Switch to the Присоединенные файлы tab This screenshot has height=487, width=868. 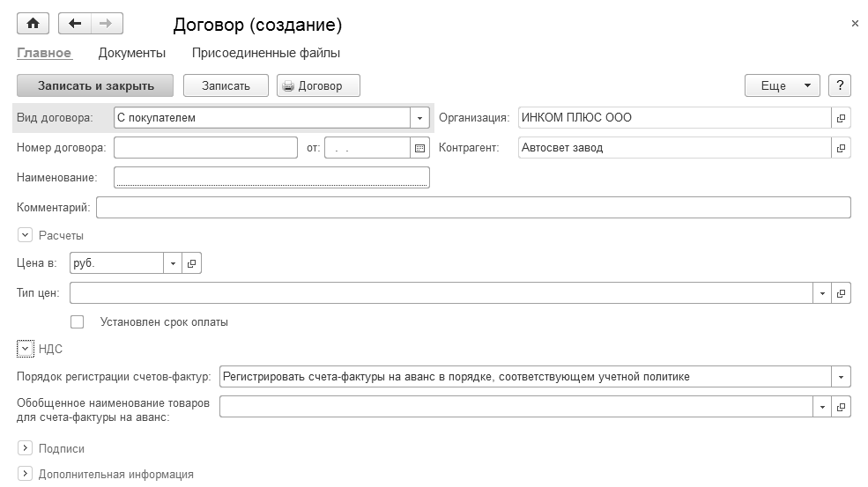click(x=266, y=53)
